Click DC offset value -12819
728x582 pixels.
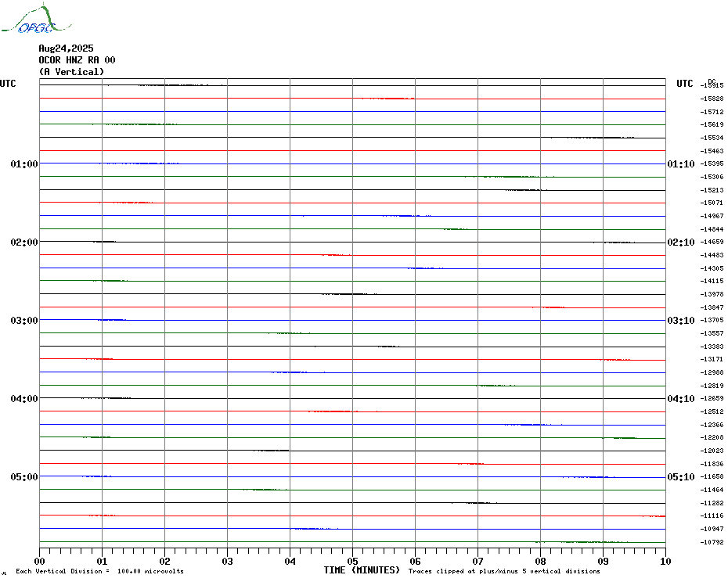712,386
